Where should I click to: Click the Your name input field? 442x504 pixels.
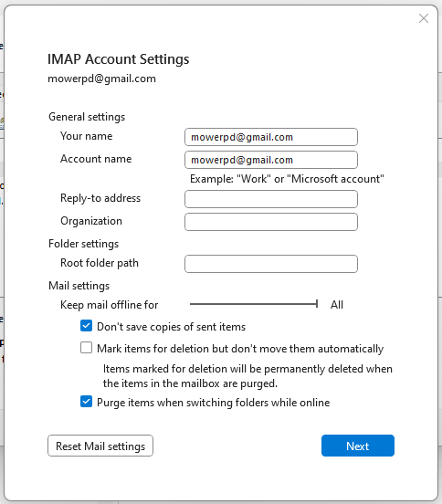pos(271,137)
